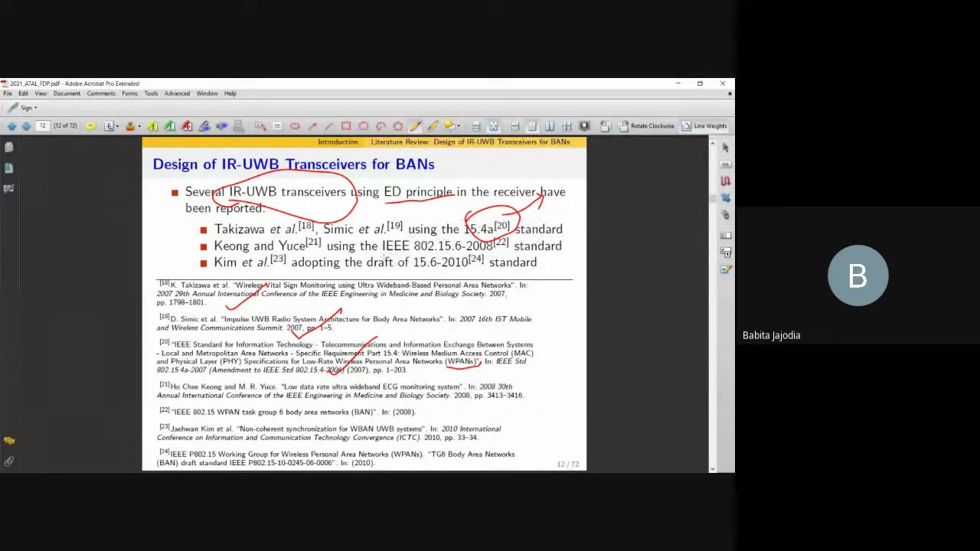Open the Help menu
Image resolution: width=980 pixels, height=551 pixels.
coord(230,93)
